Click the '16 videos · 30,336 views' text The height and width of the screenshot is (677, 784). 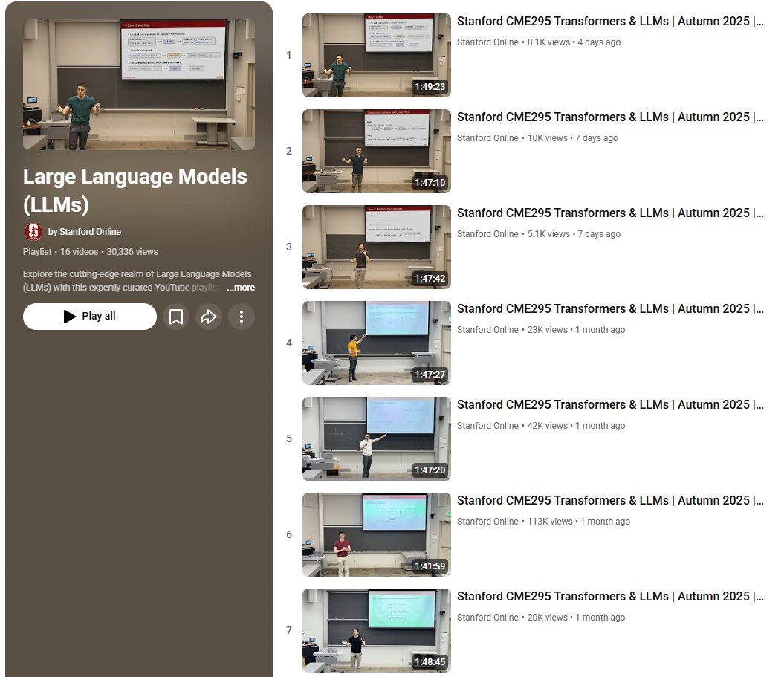coord(109,252)
